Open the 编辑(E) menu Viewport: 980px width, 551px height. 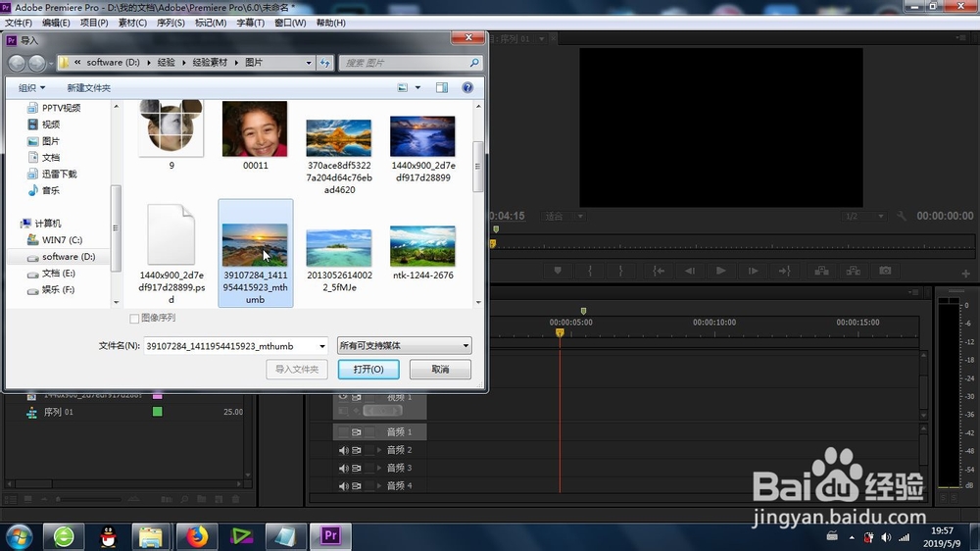tap(56, 23)
